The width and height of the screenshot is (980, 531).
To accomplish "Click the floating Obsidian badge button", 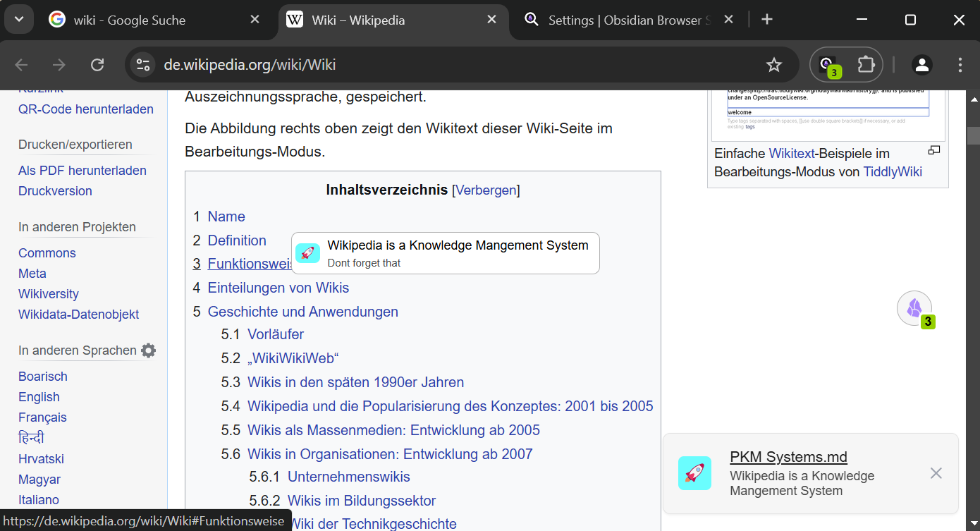I will pos(914,308).
